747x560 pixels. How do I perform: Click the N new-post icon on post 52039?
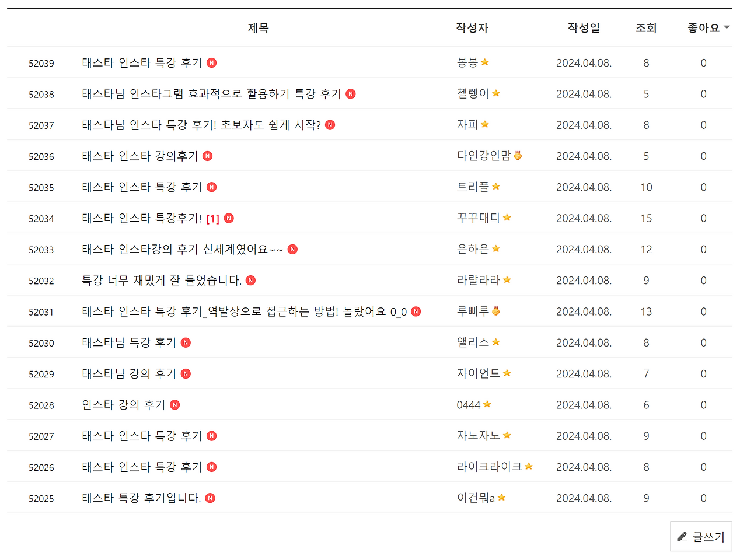tap(212, 62)
